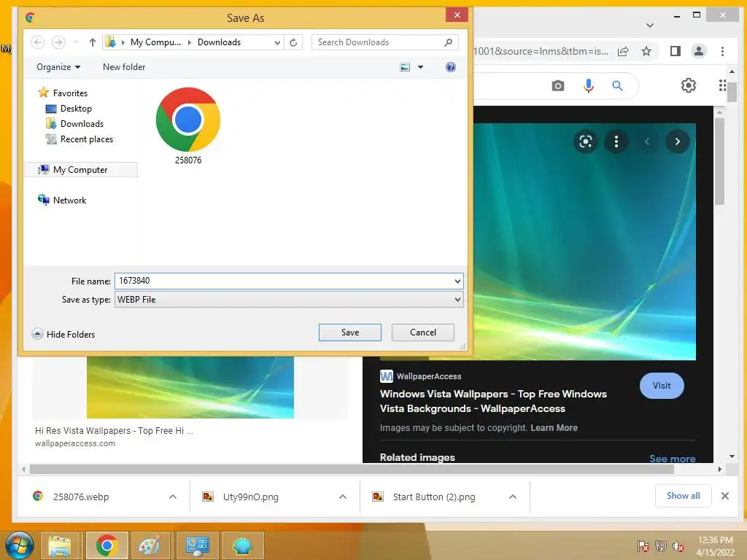Open the Save as type combo box
Viewport: 747px width, 560px height.
289,300
